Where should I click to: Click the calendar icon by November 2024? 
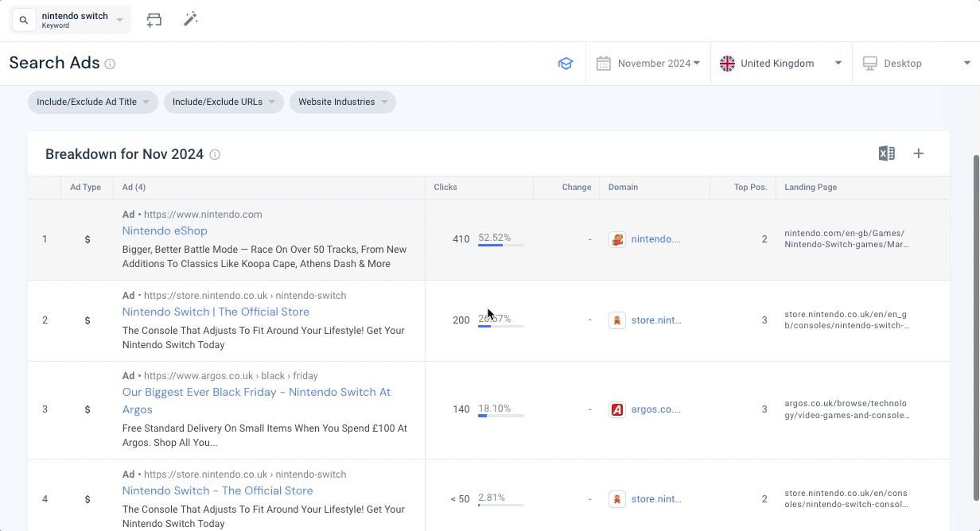pyautogui.click(x=604, y=64)
